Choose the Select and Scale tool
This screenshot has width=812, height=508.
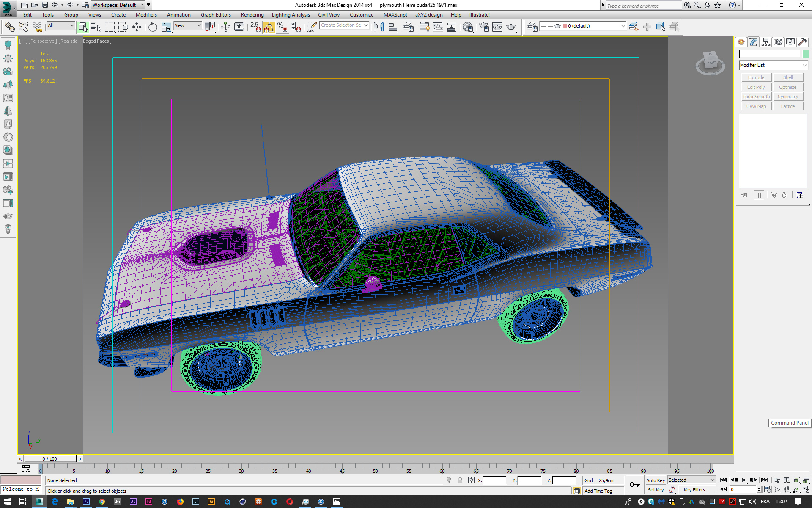click(166, 27)
